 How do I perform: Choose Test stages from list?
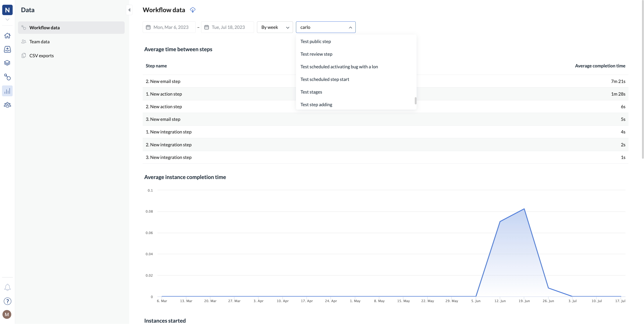pyautogui.click(x=311, y=92)
